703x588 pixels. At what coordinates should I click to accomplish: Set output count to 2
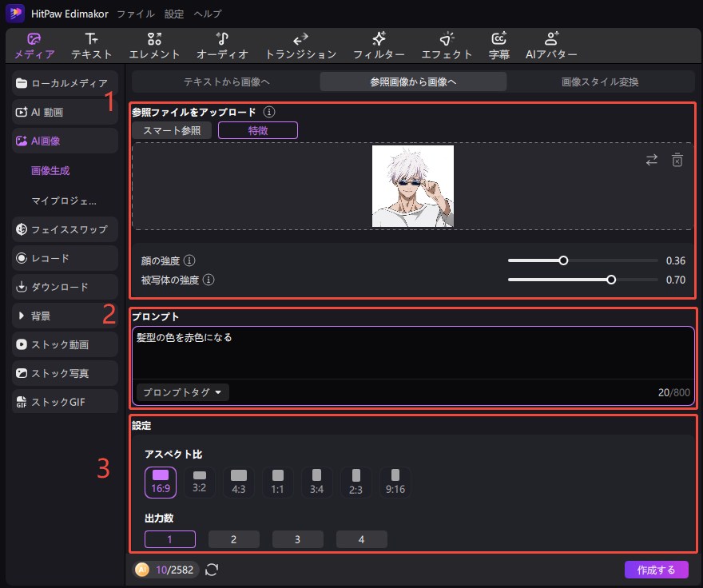pos(233,539)
